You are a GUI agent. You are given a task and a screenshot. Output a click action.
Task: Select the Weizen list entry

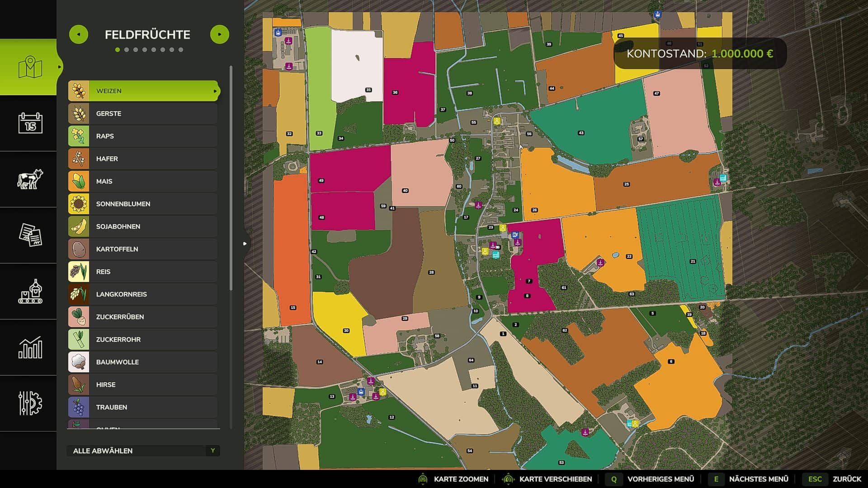click(x=143, y=91)
